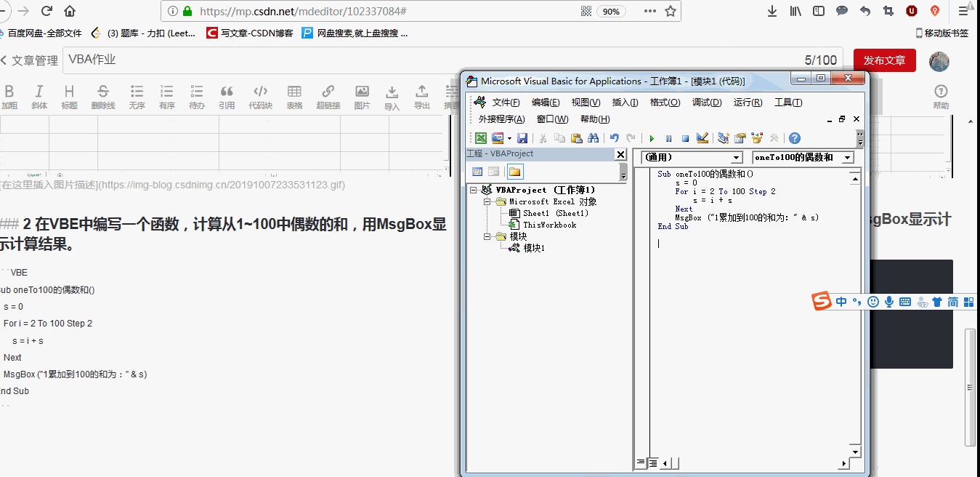Click View Object icon in project explorer
The width and height of the screenshot is (980, 477).
click(493, 172)
